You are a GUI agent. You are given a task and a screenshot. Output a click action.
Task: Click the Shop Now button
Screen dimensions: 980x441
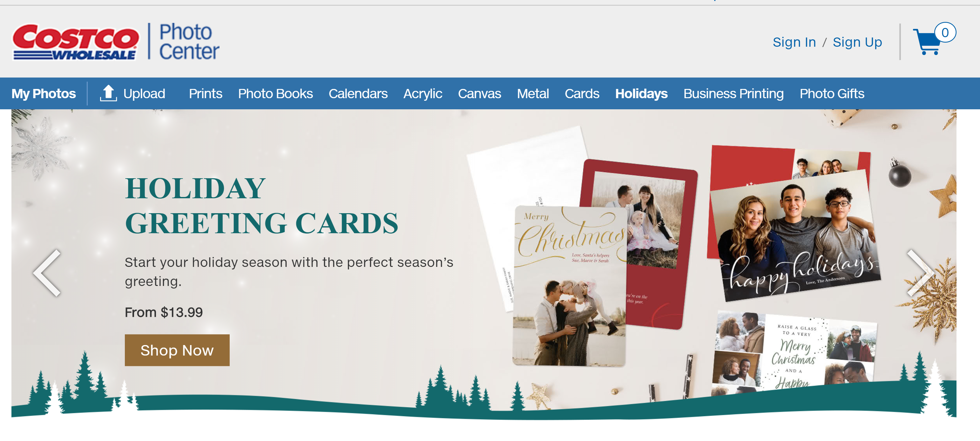click(x=177, y=350)
